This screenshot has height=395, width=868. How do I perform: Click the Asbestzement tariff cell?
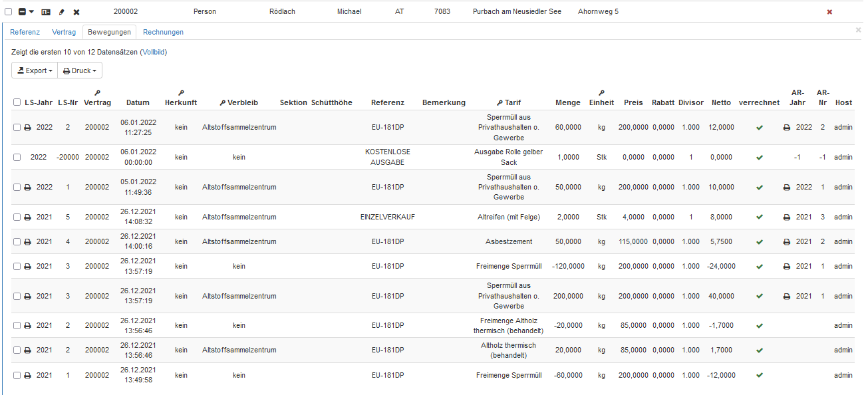point(509,242)
